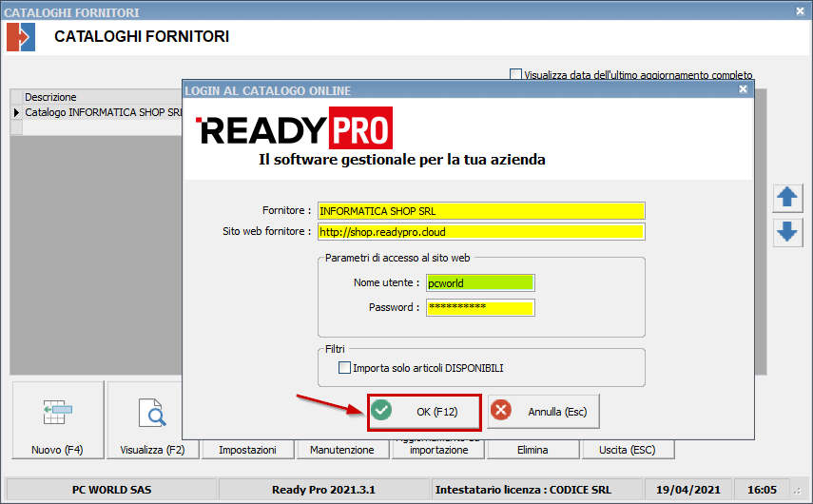Click into the Password field
The height and width of the screenshot is (504, 813).
[x=480, y=307]
